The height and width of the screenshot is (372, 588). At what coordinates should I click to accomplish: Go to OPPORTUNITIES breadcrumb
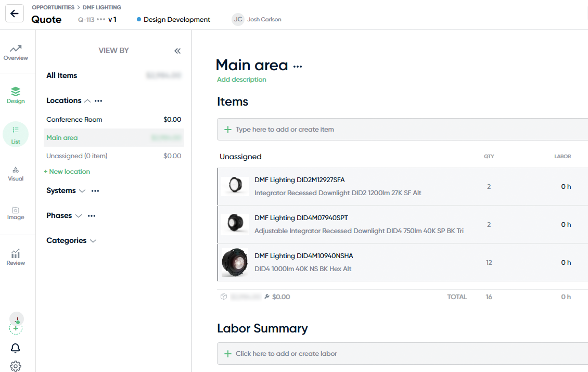[53, 7]
